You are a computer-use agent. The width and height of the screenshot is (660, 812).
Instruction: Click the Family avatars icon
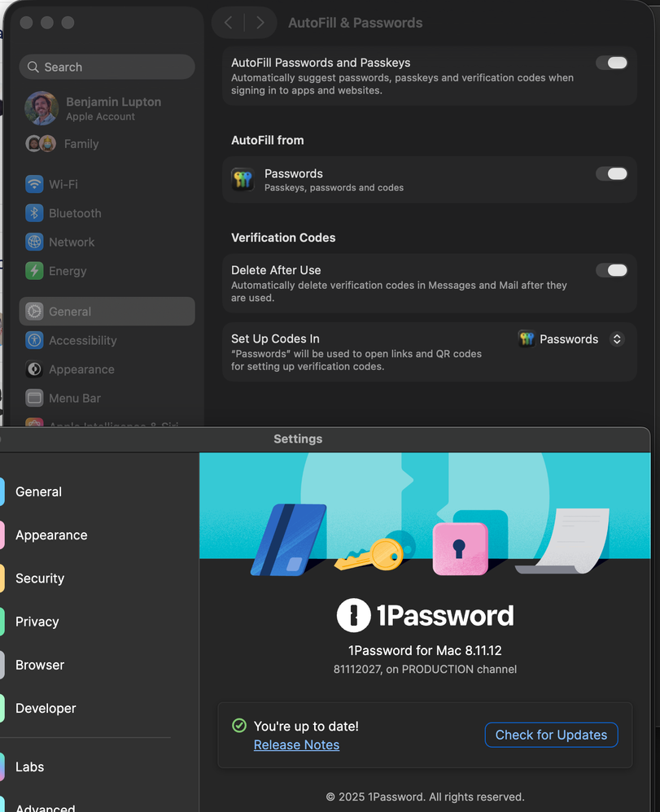click(41, 144)
